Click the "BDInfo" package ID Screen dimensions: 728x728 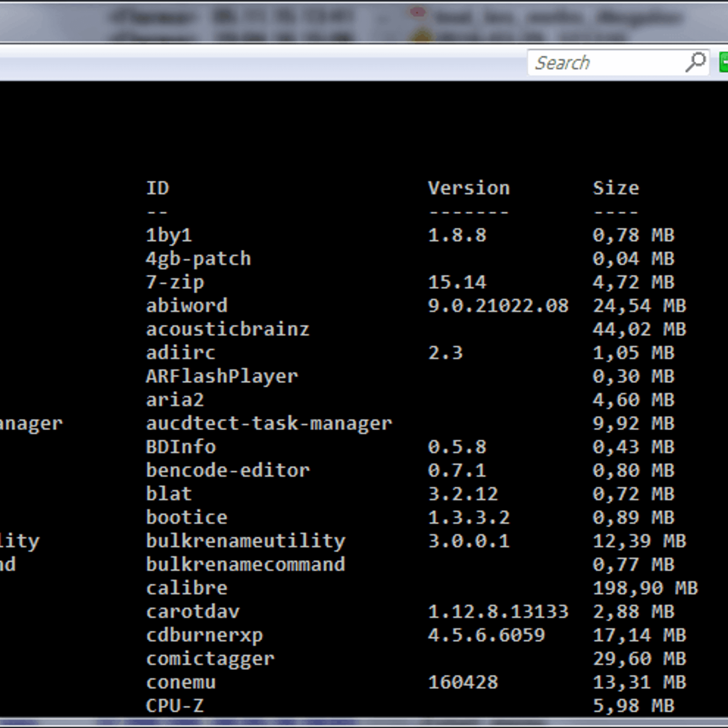pos(181,447)
